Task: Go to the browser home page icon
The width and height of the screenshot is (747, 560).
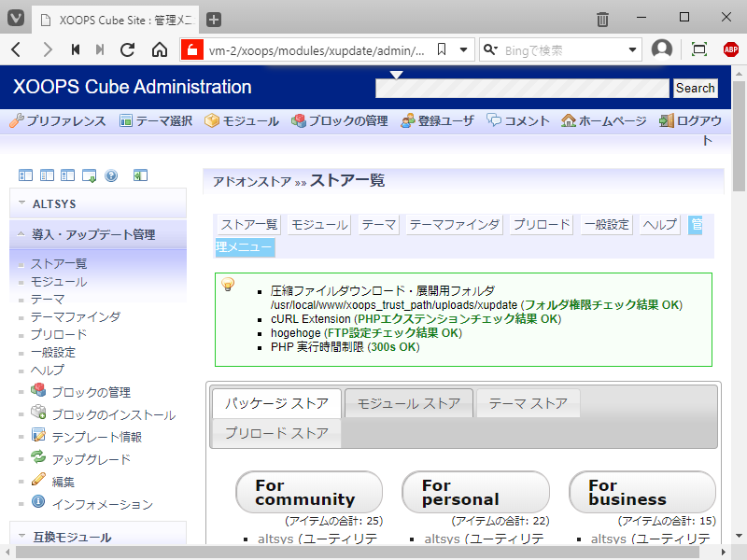Action: click(x=160, y=49)
